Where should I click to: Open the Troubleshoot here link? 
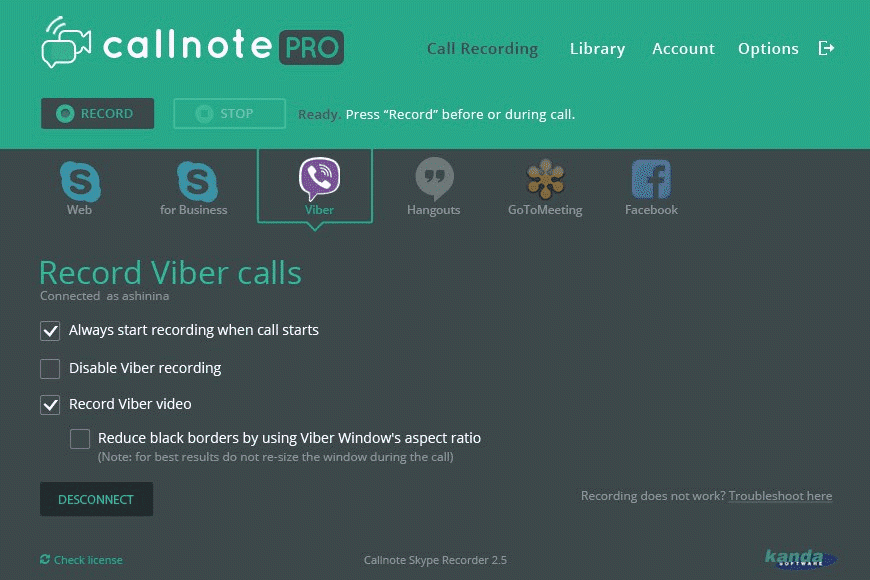pyautogui.click(x=780, y=496)
